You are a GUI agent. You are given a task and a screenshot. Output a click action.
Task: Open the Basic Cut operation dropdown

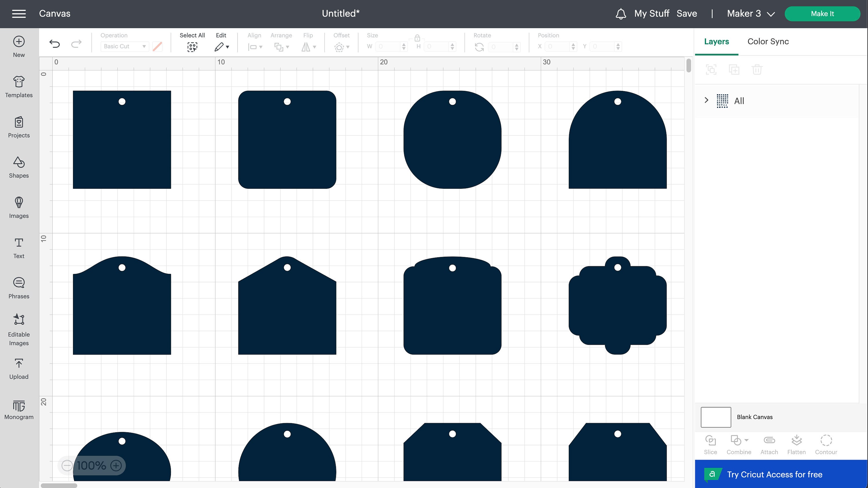[x=124, y=46]
